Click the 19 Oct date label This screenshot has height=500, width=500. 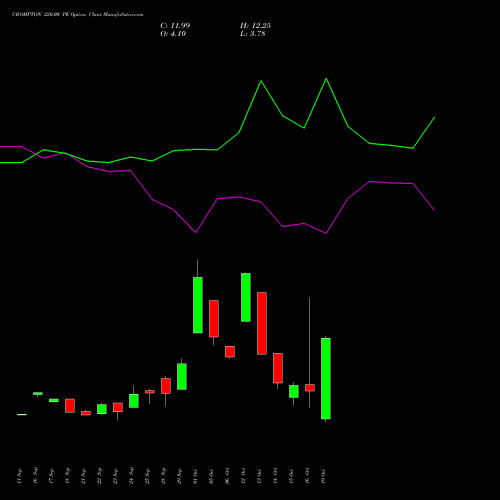323,476
